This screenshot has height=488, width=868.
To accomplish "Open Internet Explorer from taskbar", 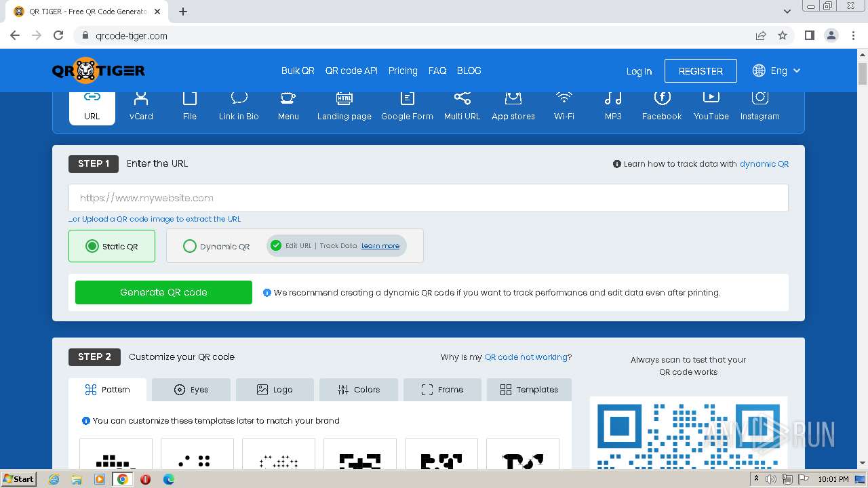I will pos(54,479).
